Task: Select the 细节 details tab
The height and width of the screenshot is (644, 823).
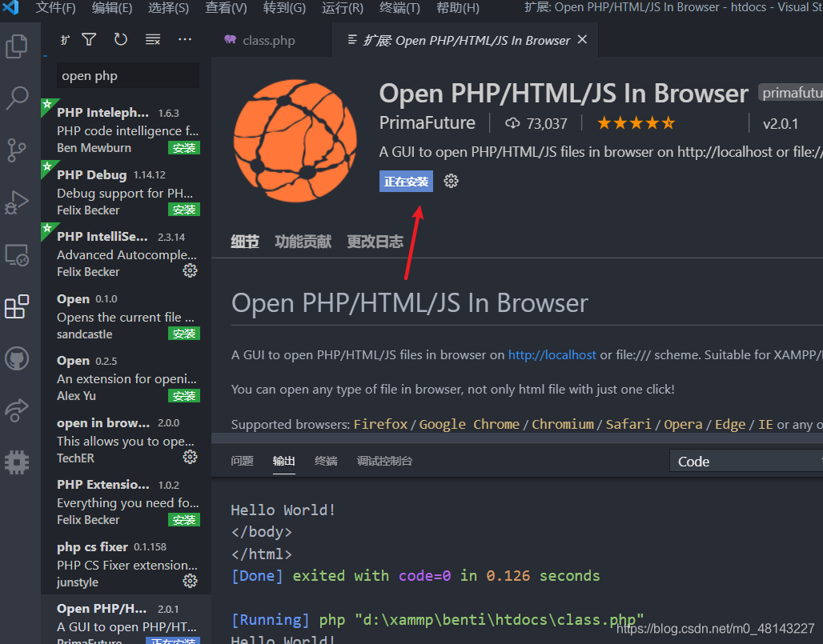Action: [245, 242]
